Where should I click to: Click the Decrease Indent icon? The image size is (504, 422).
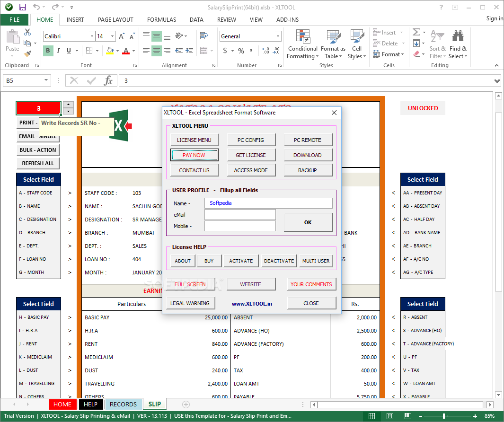[179, 51]
